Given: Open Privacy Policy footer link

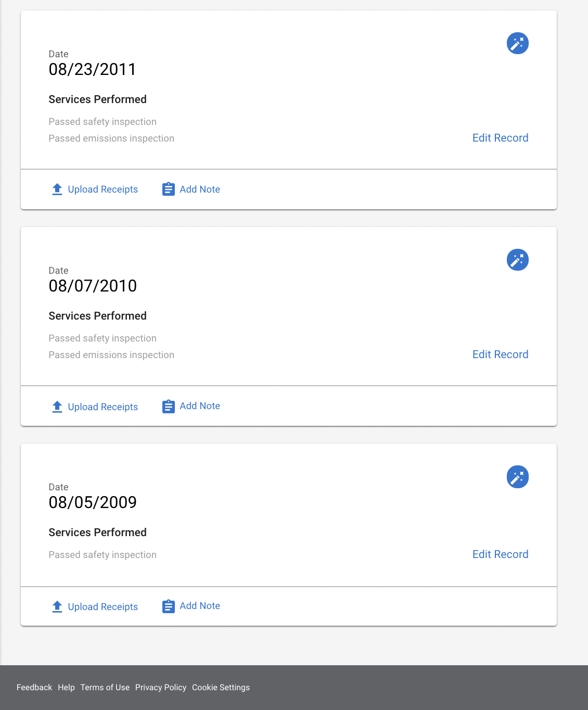Looking at the screenshot, I should click(161, 688).
